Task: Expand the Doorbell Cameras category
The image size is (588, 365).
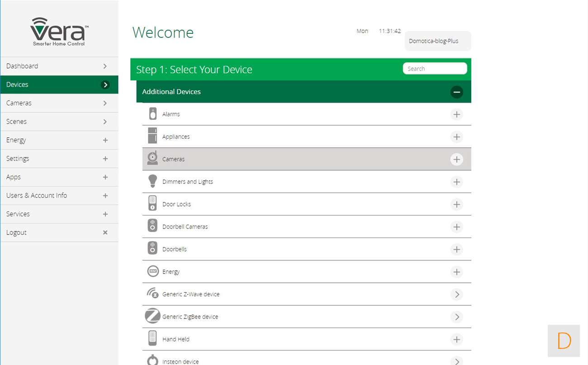Action: pyautogui.click(x=457, y=227)
